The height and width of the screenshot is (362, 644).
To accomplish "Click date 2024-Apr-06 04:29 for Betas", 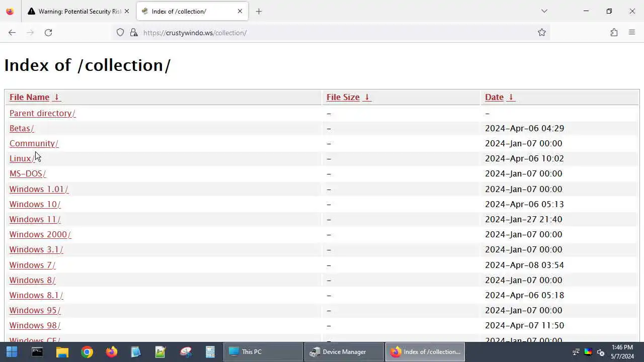I will click(524, 128).
